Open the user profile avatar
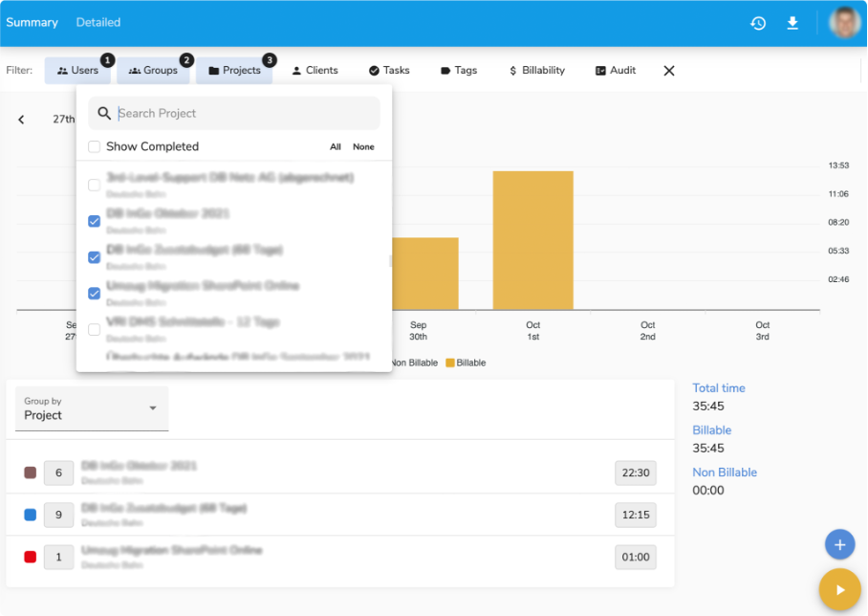868x616 pixels. (844, 23)
